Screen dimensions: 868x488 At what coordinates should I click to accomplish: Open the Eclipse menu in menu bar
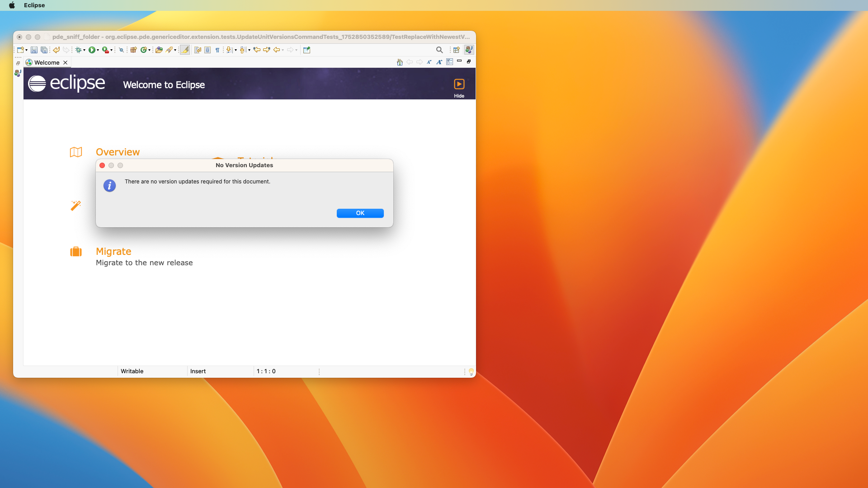(x=34, y=5)
